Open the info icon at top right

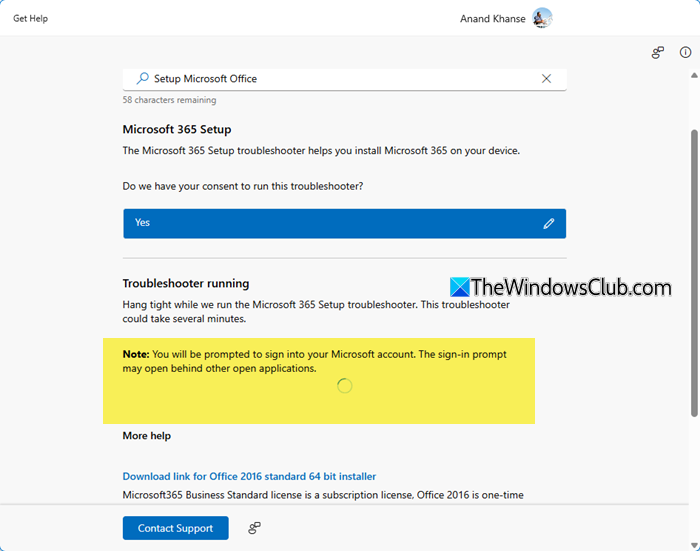tap(685, 52)
